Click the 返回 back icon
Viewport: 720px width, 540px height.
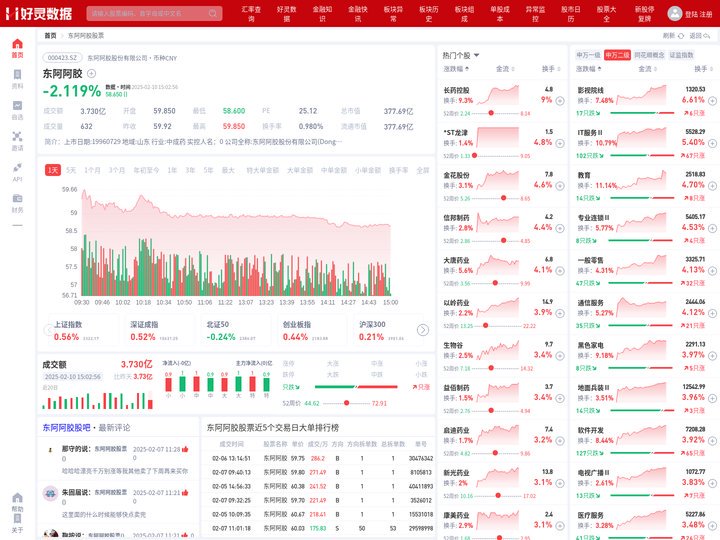pyautogui.click(x=707, y=36)
